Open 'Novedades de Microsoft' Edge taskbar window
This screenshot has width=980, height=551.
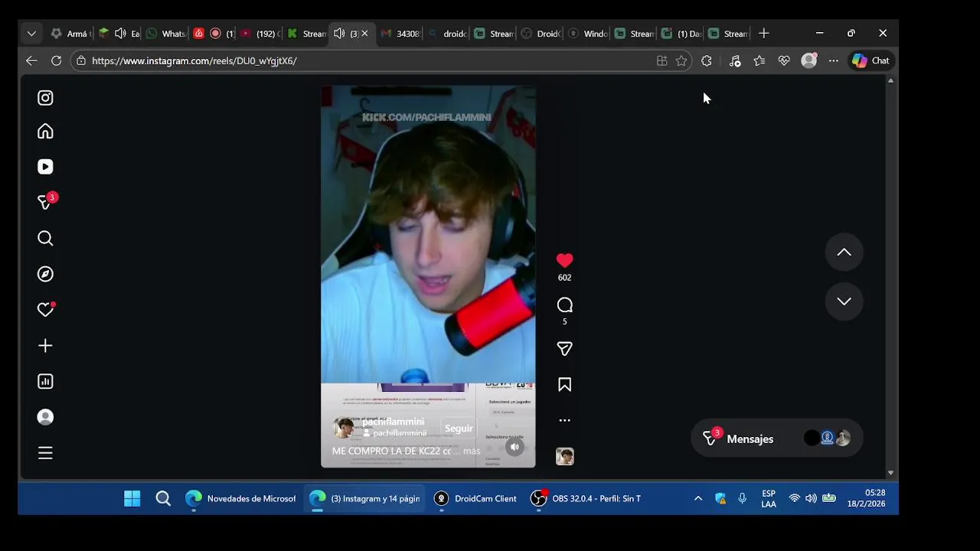coord(240,499)
